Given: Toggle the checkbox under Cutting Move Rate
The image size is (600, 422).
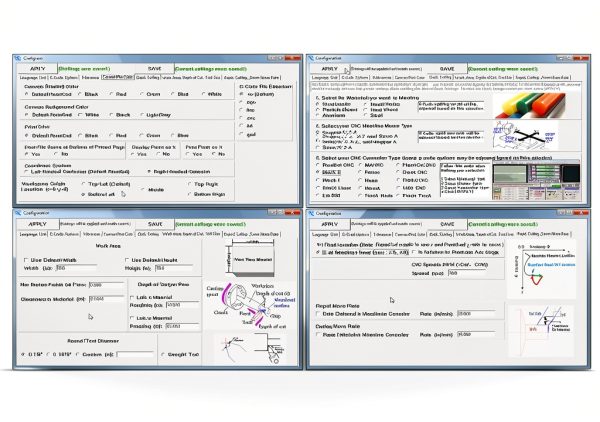Looking at the screenshot, I should pyautogui.click(x=318, y=335).
